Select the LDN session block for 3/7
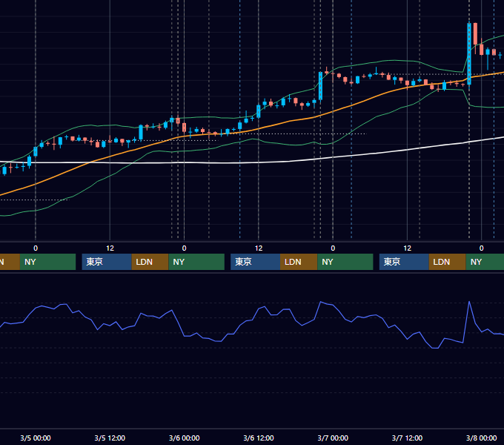This screenshot has width=504, height=445. (447, 262)
